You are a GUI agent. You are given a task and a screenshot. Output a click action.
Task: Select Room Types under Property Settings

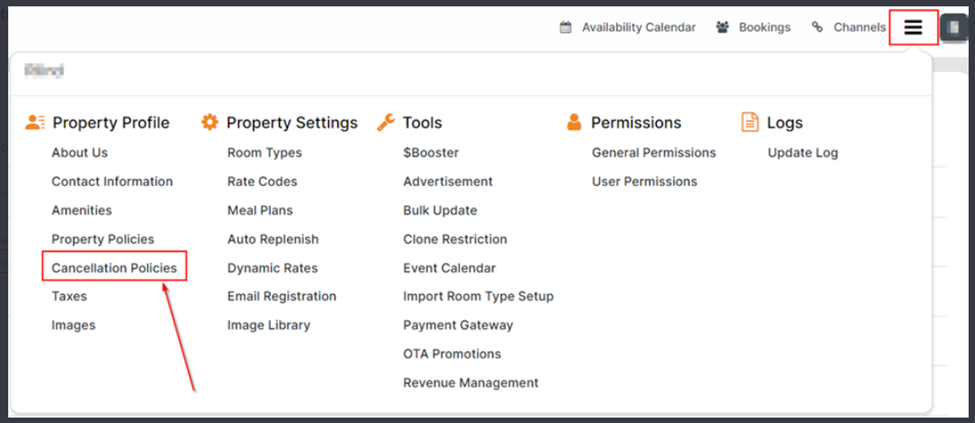pyautogui.click(x=264, y=153)
